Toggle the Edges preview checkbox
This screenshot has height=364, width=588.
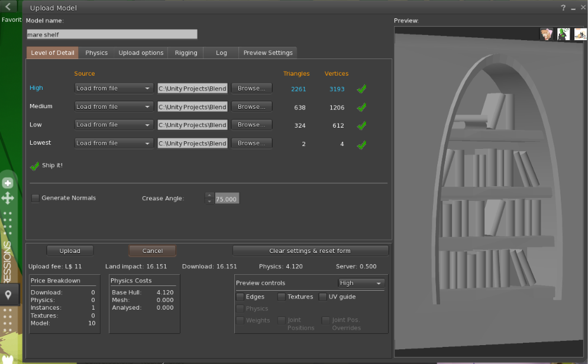coord(240,297)
